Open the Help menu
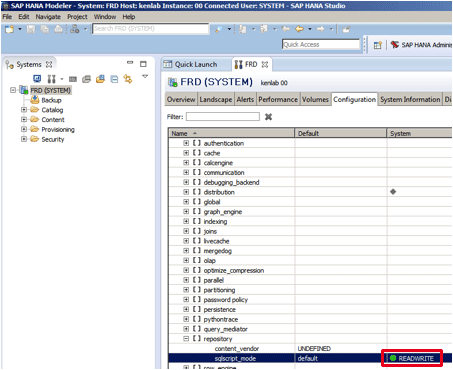The image size is (453, 370). 129,17
